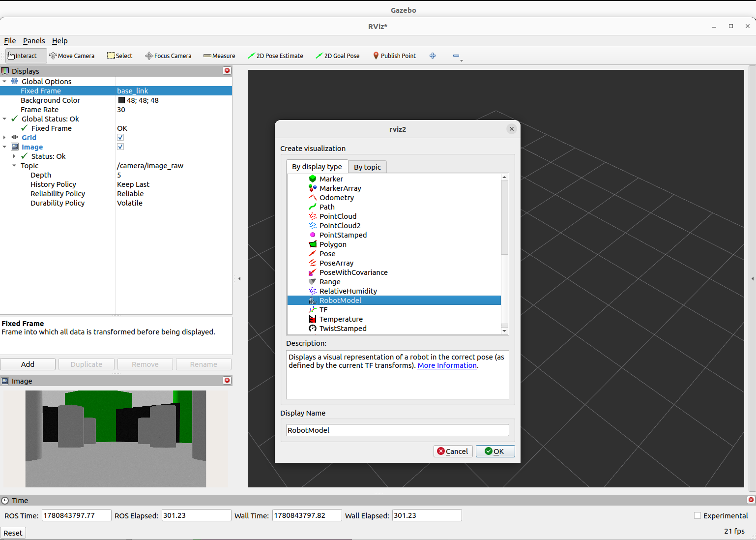Select the Polygon icon

(x=313, y=244)
